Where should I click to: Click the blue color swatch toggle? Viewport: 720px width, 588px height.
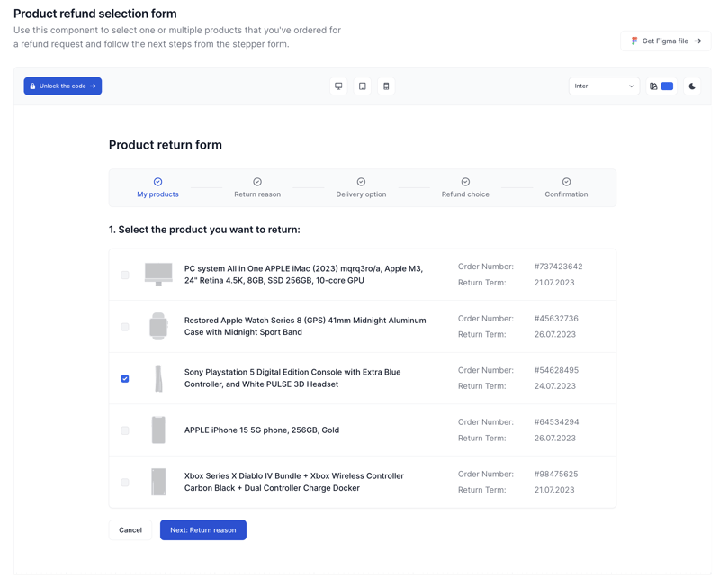coord(665,85)
